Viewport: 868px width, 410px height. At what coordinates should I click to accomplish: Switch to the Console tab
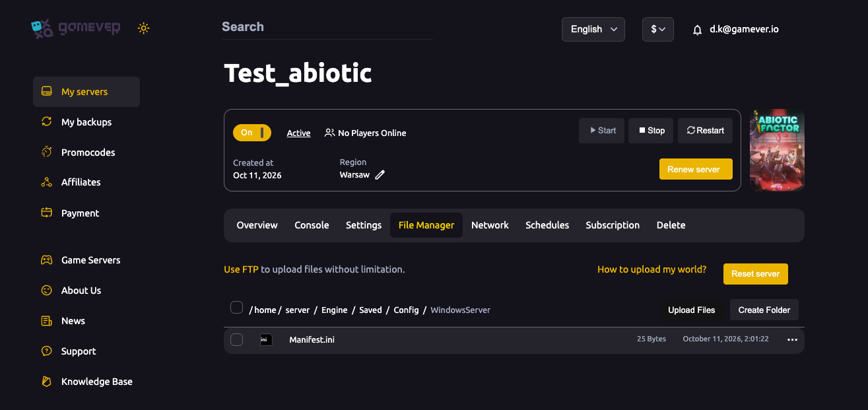click(x=312, y=225)
